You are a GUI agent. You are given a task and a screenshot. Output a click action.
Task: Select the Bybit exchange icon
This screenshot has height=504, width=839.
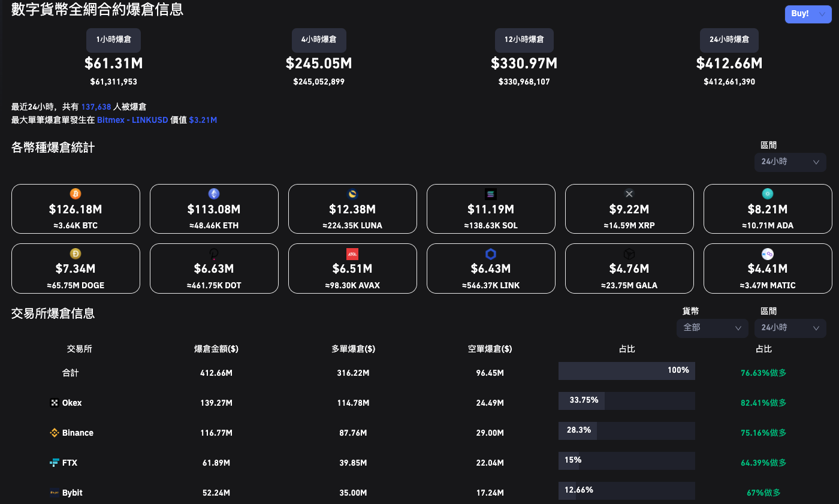pyautogui.click(x=54, y=492)
